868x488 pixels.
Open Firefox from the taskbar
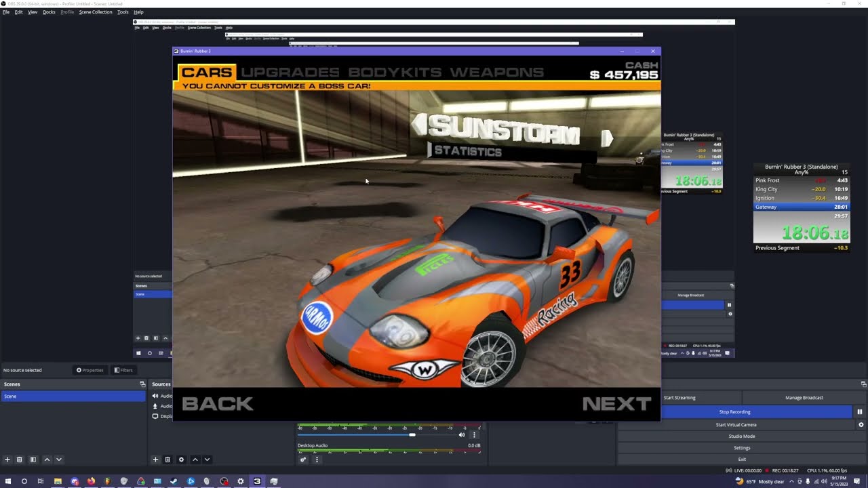(x=91, y=481)
